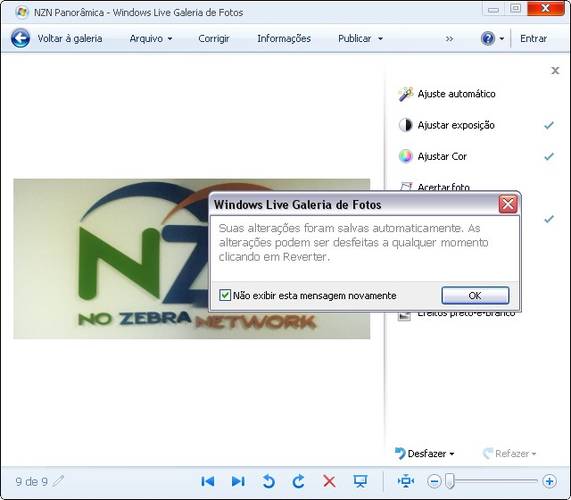Click the Desfazer undo button

[x=421, y=454]
